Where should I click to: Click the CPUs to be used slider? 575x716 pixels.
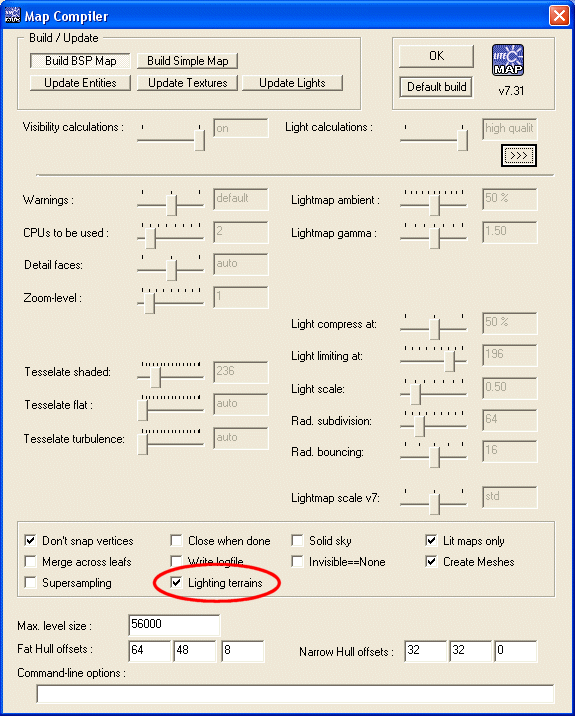(x=171, y=236)
